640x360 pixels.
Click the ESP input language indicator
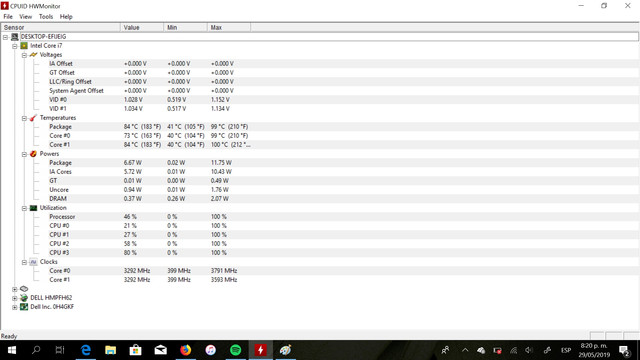(566, 350)
